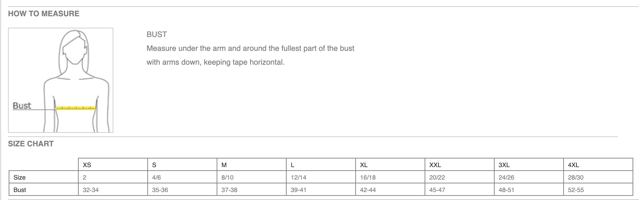The height and width of the screenshot is (200, 644).
Task: Click the 52-55 bust cell
Action: 598,190
